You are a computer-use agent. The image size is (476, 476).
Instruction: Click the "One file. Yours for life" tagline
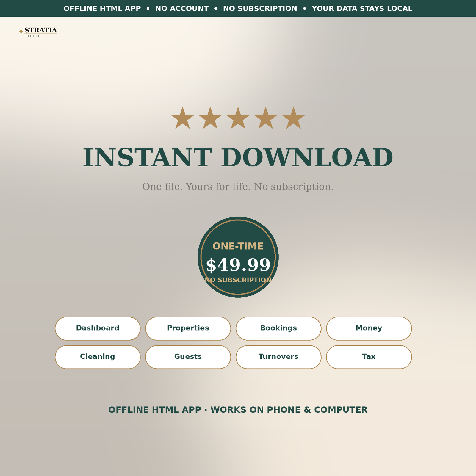[238, 187]
